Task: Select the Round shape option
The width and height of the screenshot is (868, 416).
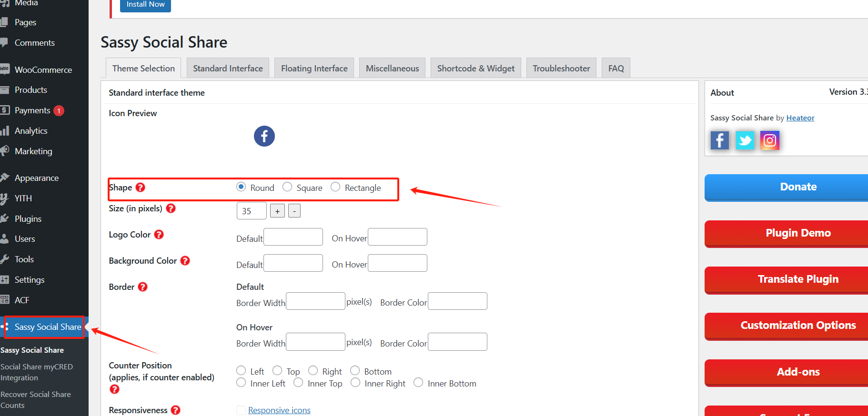Action: [241, 187]
